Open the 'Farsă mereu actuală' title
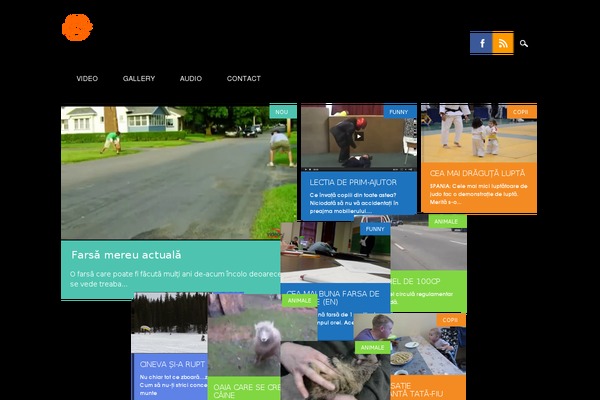Image resolution: width=600 pixels, height=400 pixels. 126,255
